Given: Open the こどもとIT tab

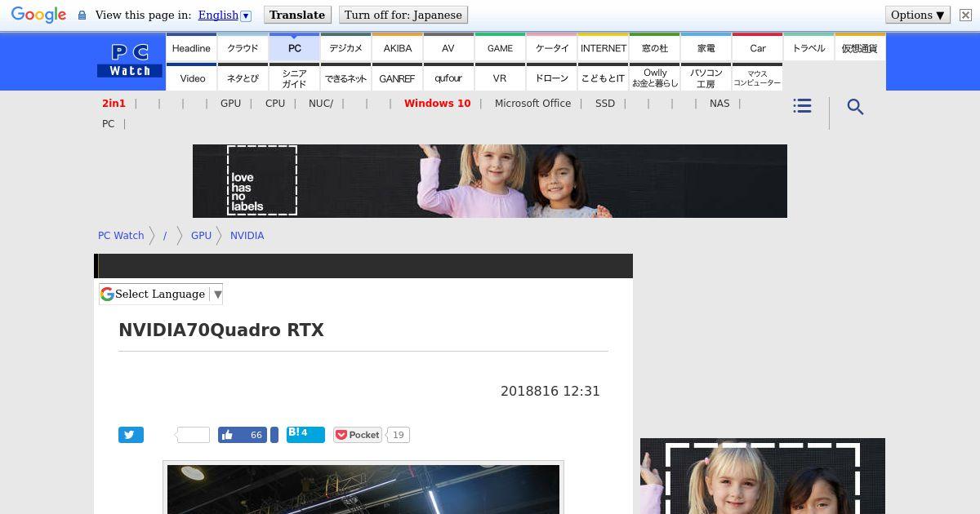Looking at the screenshot, I should 603,78.
